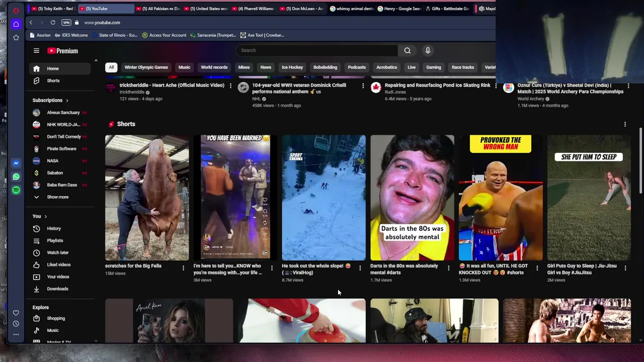Play She Put Him To Sleep short
The image size is (644, 362).
(589, 198)
